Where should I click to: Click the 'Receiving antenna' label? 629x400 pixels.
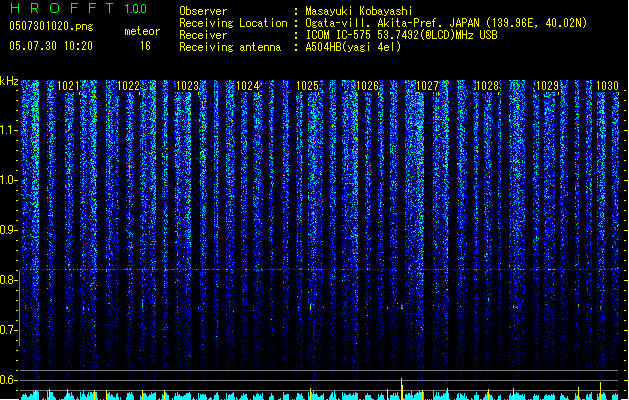230,47
